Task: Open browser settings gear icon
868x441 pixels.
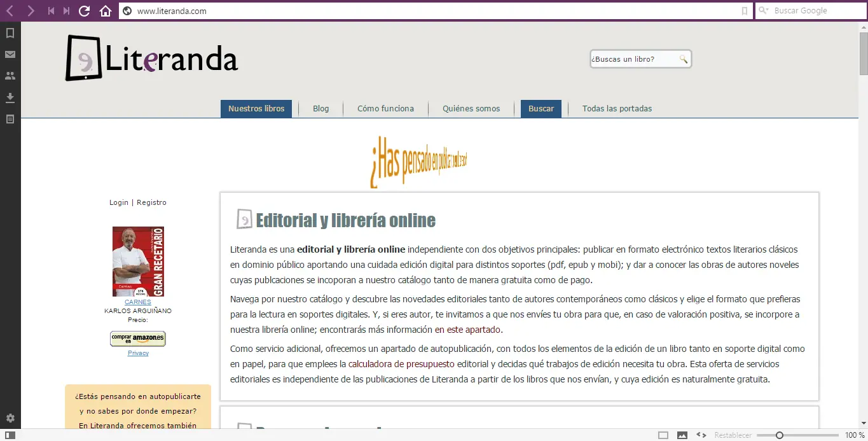Action: coord(10,418)
